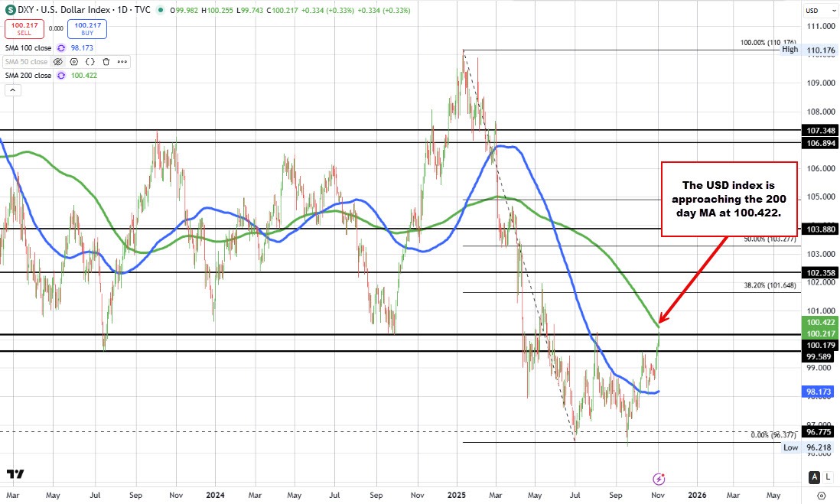Select the SMA 200 close indicator legend
This screenshot has width=840, height=504.
tap(28, 76)
